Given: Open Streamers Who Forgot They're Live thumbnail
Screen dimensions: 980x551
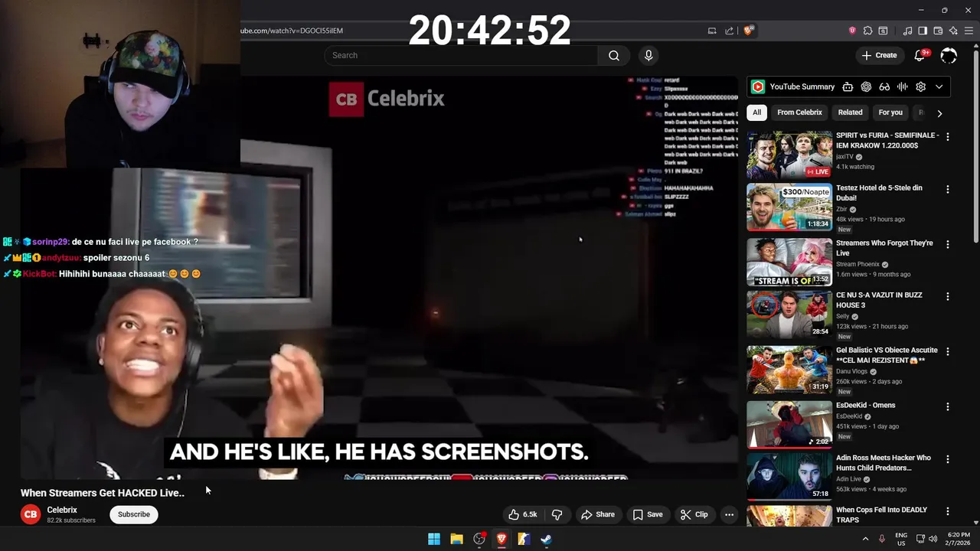Looking at the screenshot, I should click(789, 262).
